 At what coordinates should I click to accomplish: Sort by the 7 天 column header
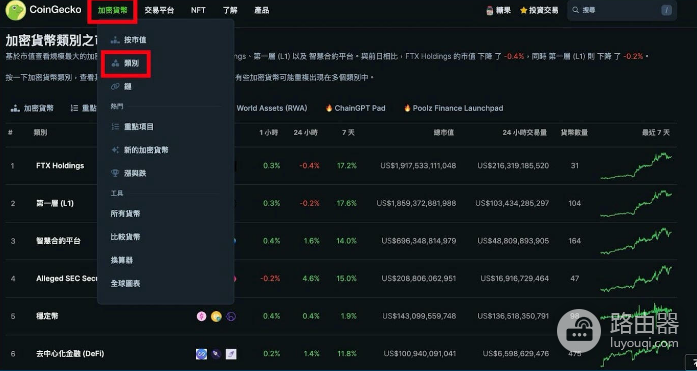(x=348, y=132)
